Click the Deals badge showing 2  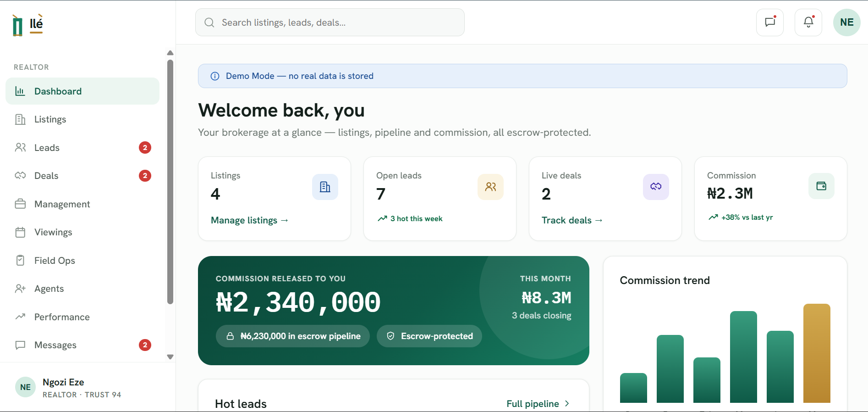pyautogui.click(x=145, y=176)
